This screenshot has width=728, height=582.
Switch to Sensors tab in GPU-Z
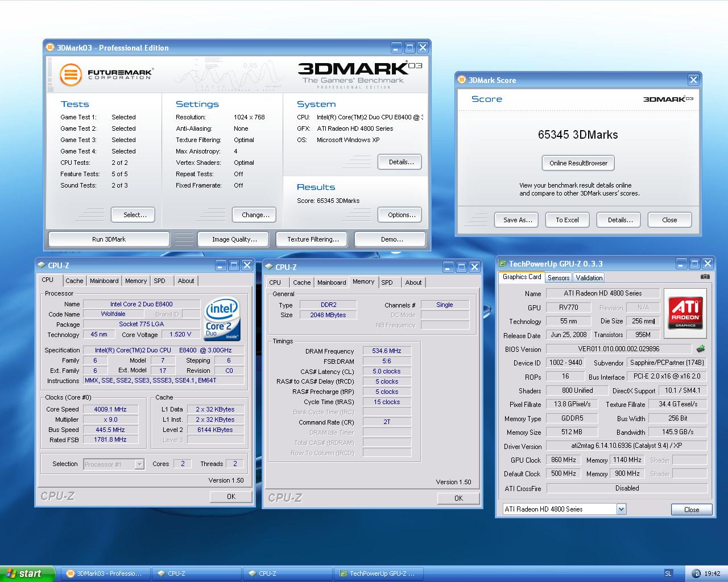tap(559, 278)
